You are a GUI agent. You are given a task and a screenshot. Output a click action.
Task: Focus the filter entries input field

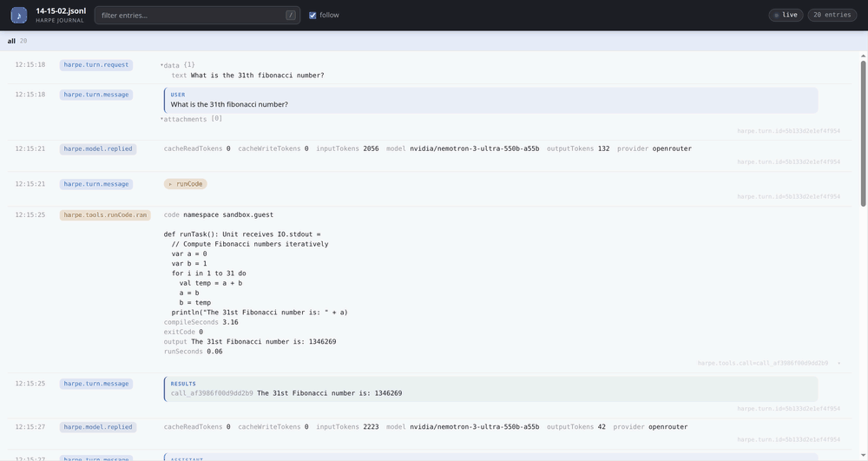pyautogui.click(x=197, y=15)
